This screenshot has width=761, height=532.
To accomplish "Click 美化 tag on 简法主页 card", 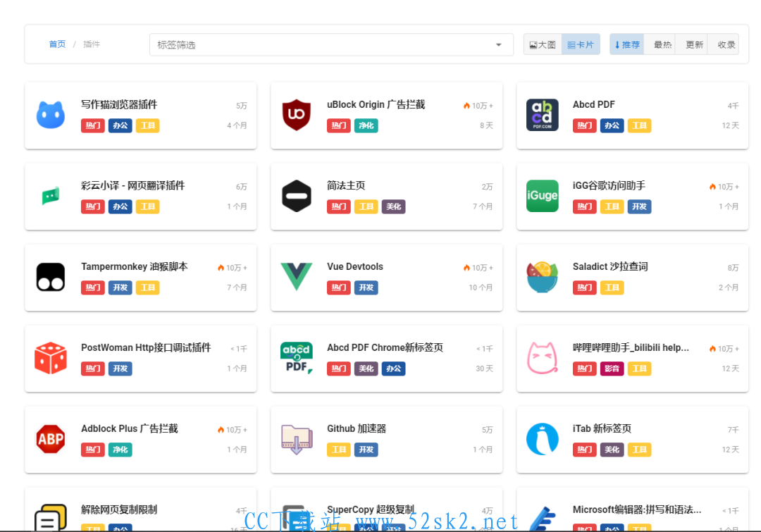I will click(394, 206).
